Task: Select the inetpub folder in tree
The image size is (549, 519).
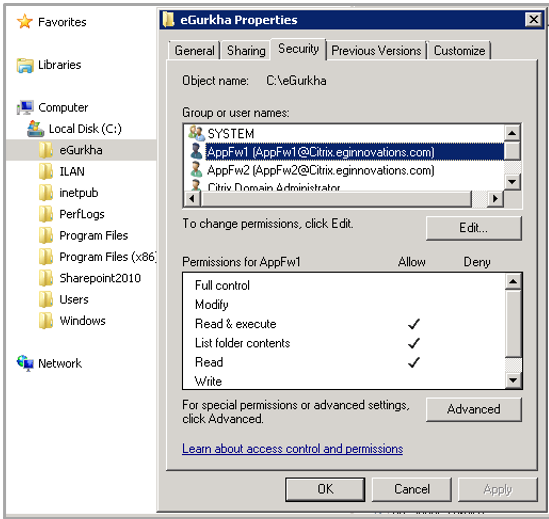Action: point(78,193)
